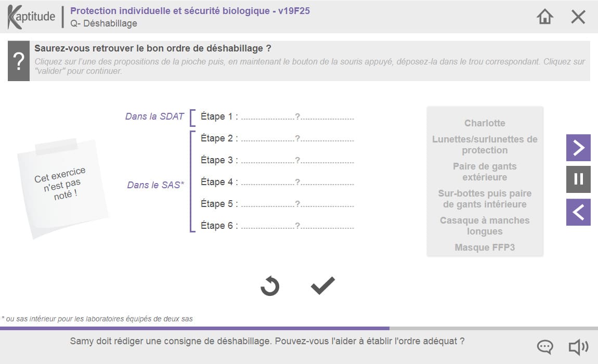Pick the Masque FFP3 proposition
598x364 pixels.
coord(485,248)
